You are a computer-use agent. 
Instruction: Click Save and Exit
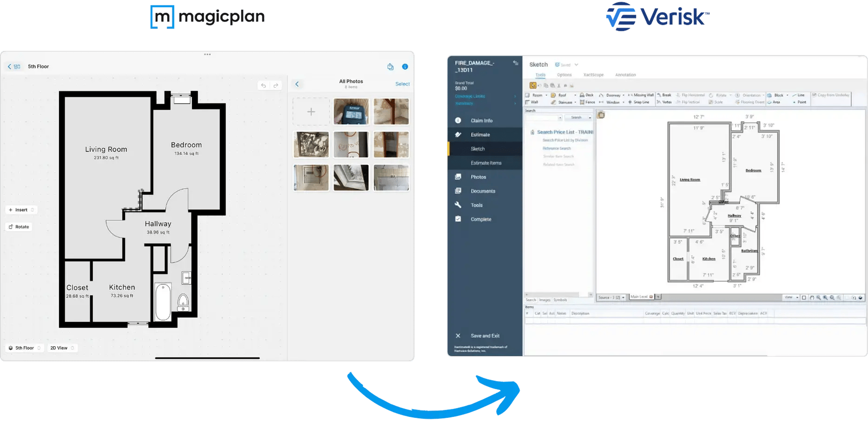click(x=485, y=336)
